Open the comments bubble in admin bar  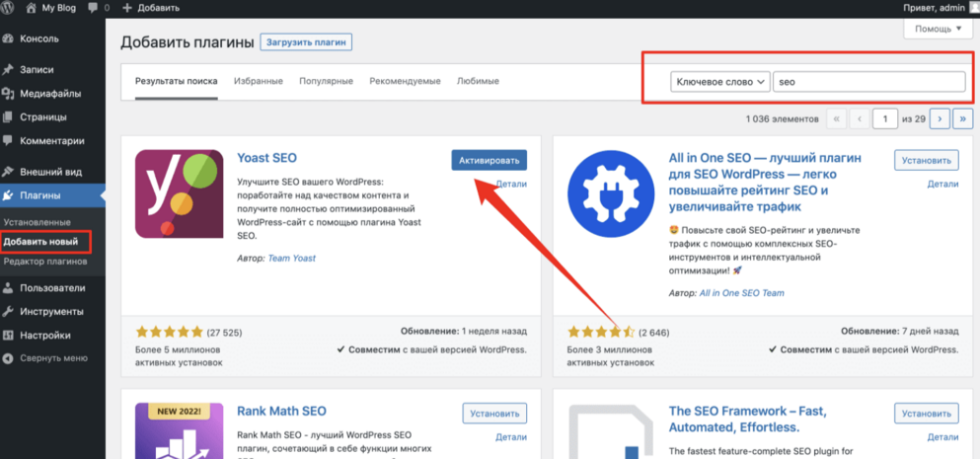click(x=99, y=8)
